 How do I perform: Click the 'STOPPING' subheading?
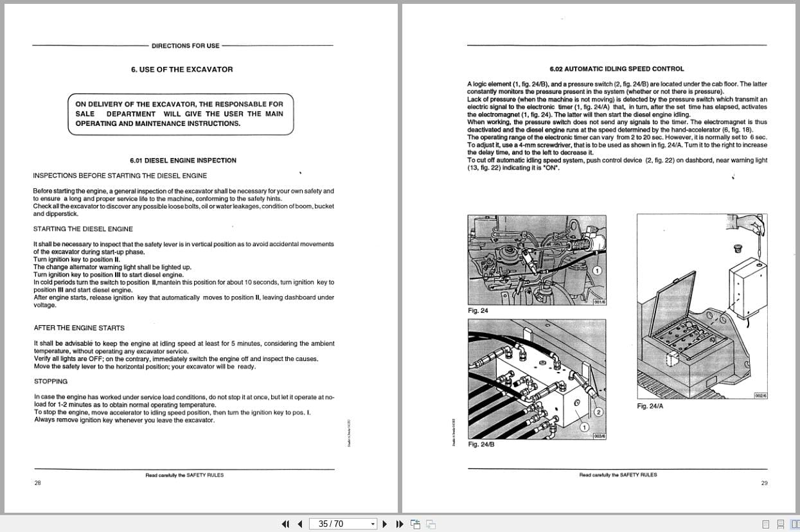pos(51,382)
